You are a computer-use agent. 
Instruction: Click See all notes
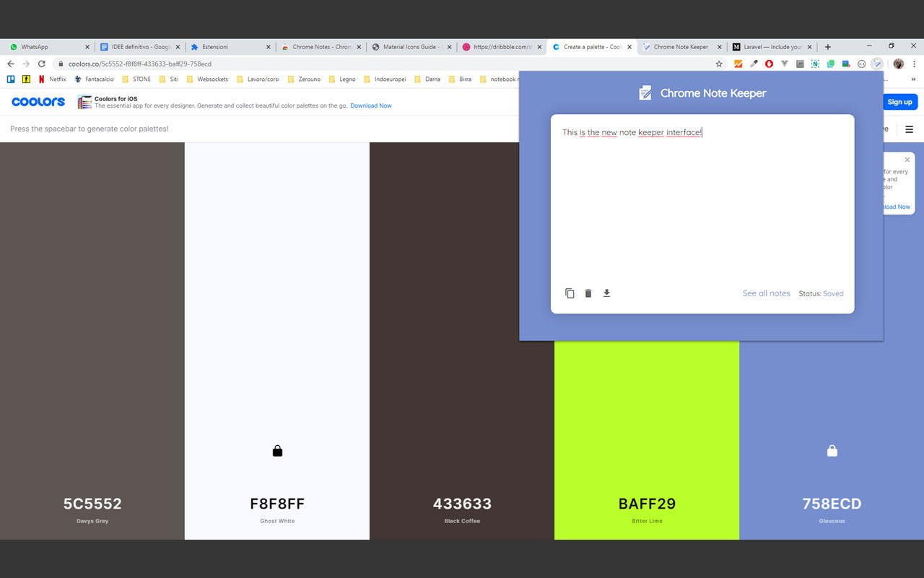pyautogui.click(x=766, y=293)
